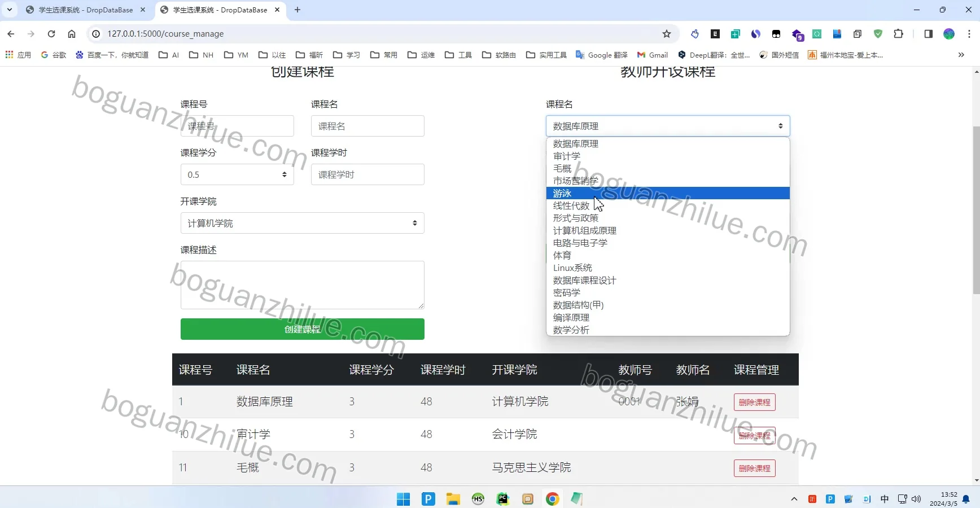Open PyCharm from the taskbar
The width and height of the screenshot is (980, 508).
pos(502,499)
